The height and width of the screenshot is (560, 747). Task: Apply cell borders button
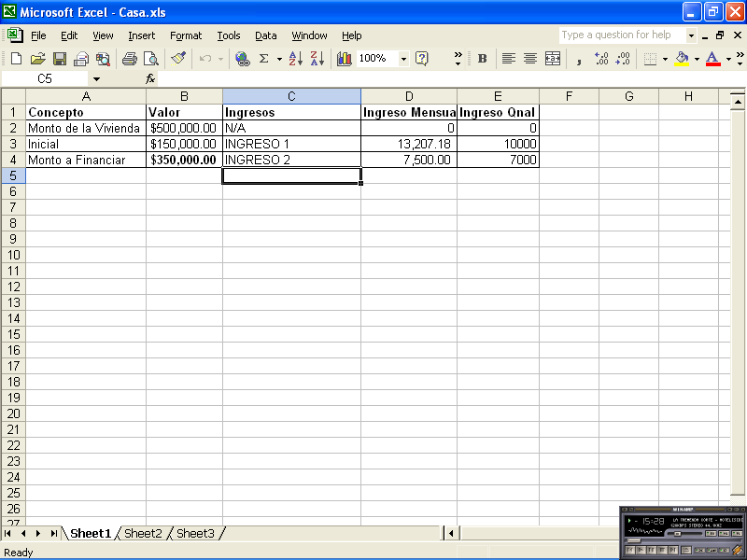tap(650, 59)
